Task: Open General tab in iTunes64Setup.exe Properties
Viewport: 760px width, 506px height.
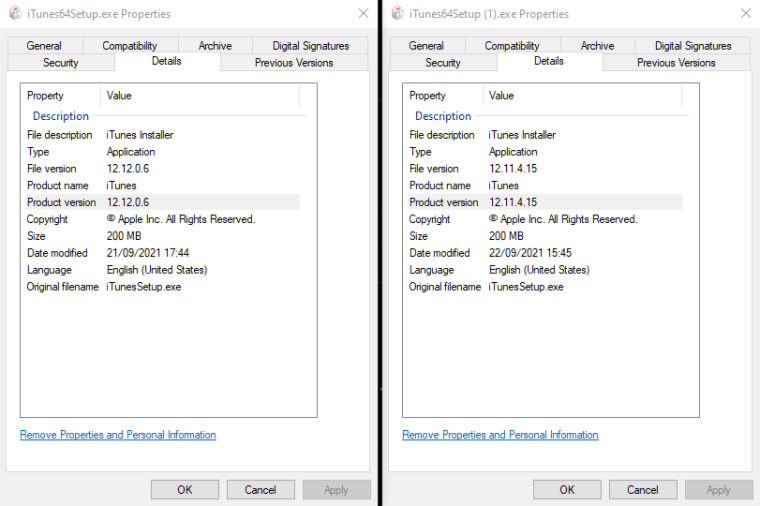Action: (44, 46)
